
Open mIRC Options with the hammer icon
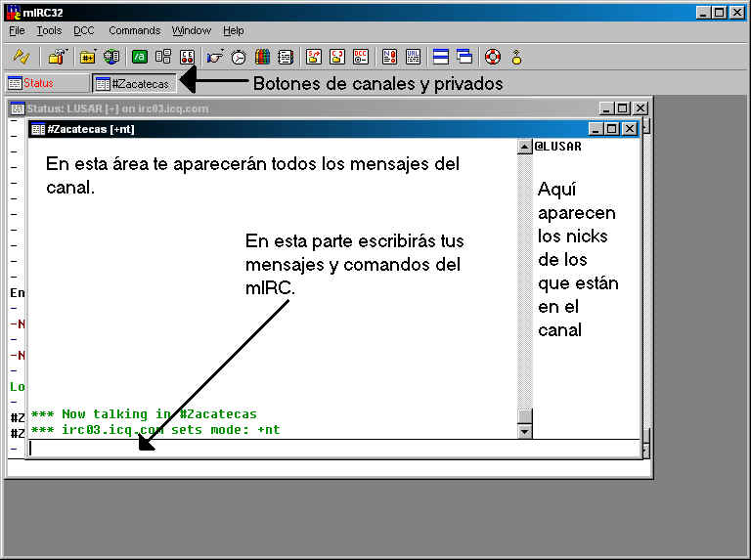coord(58,57)
